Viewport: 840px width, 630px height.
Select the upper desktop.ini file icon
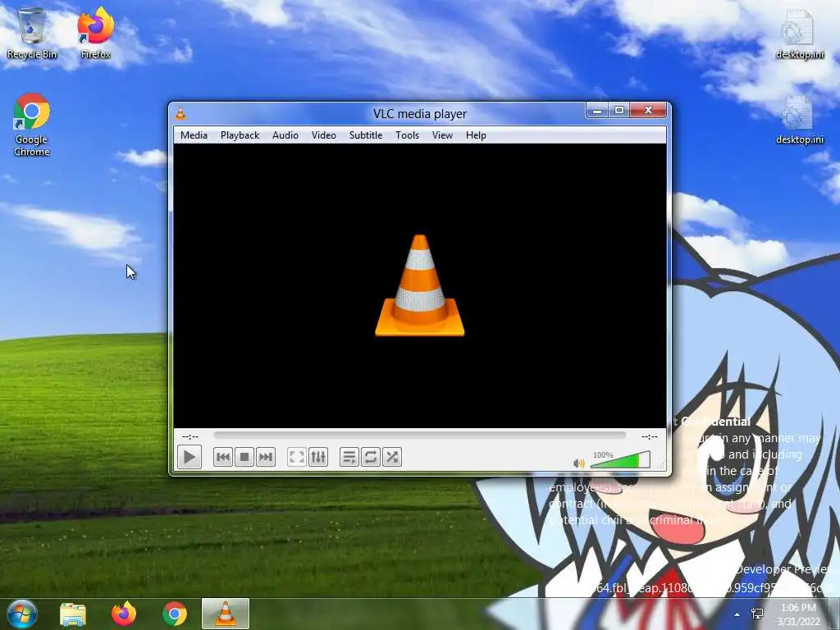[x=800, y=33]
